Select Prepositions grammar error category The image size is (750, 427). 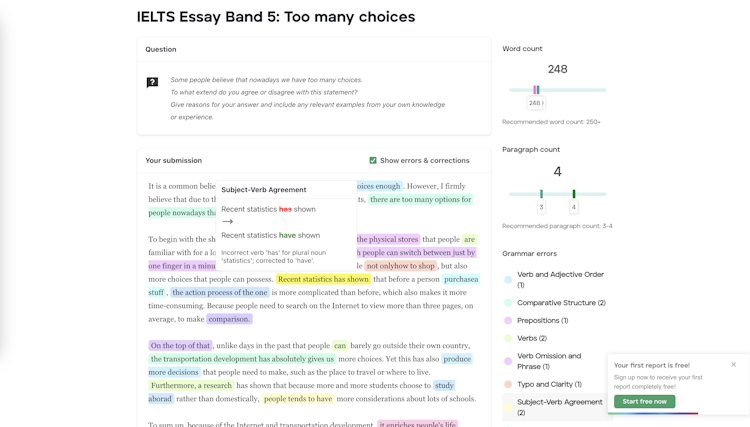click(x=542, y=321)
